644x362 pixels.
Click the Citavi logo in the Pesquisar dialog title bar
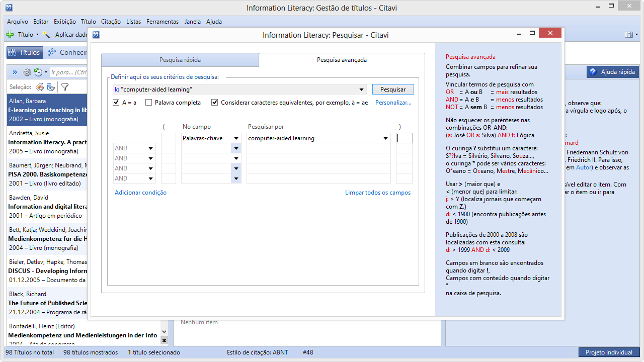coord(97,35)
